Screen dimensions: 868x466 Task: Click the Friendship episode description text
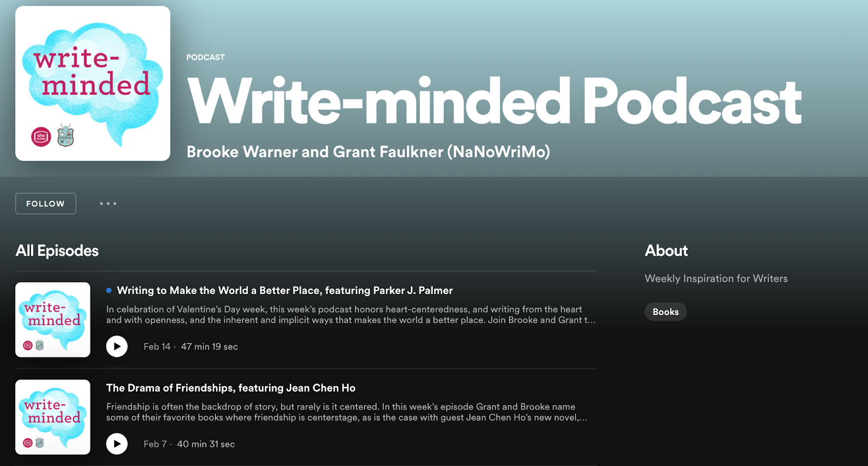pos(347,412)
